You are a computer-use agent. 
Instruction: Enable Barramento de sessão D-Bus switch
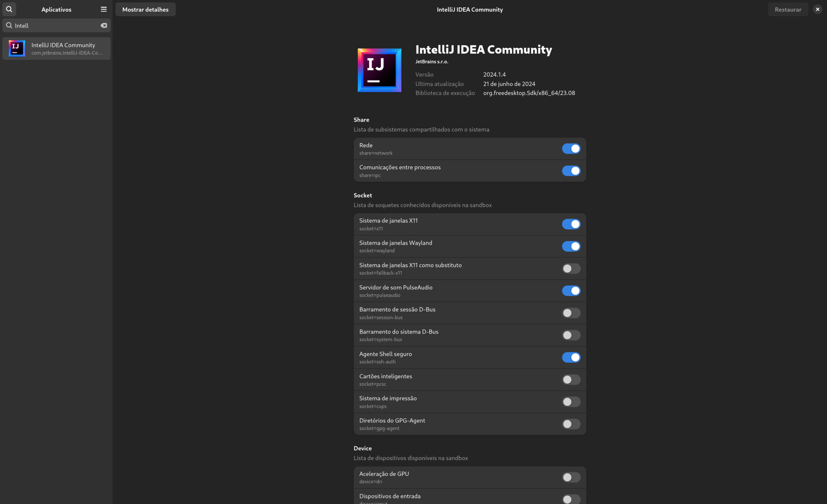571,313
